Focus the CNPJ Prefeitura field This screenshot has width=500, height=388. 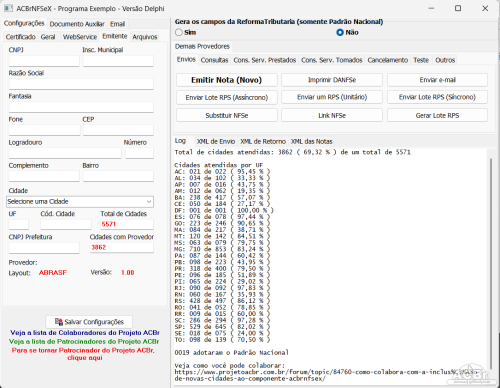(44, 248)
